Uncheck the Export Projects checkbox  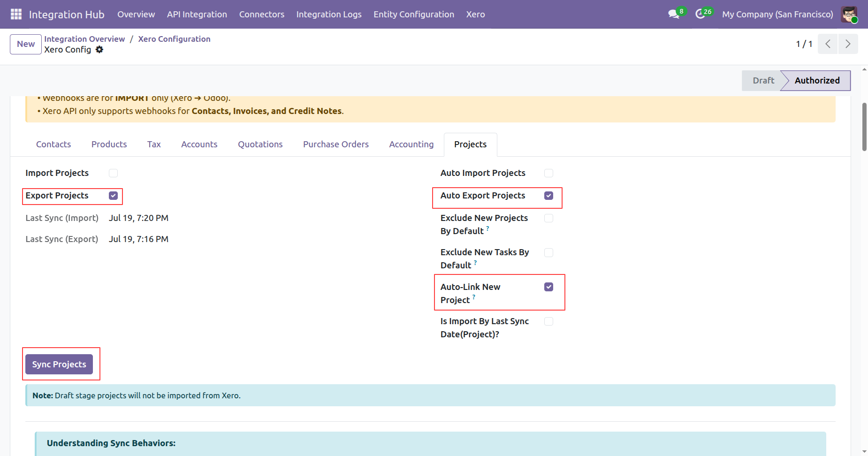coord(113,196)
